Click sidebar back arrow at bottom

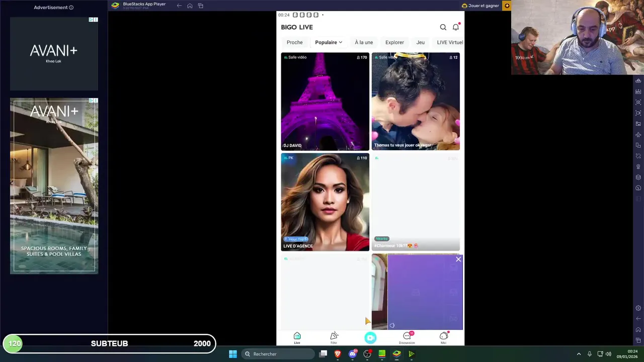[638, 319]
